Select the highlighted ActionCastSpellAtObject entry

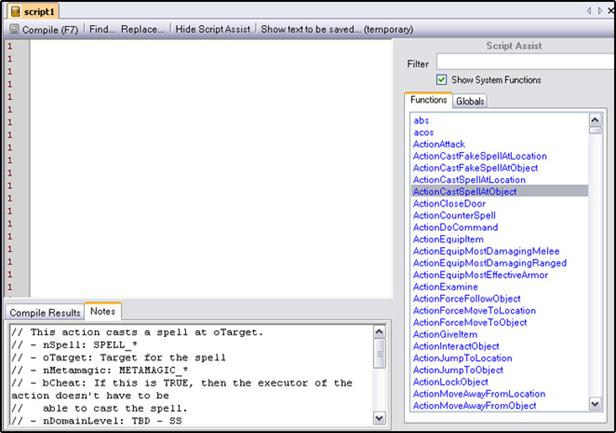coord(499,191)
